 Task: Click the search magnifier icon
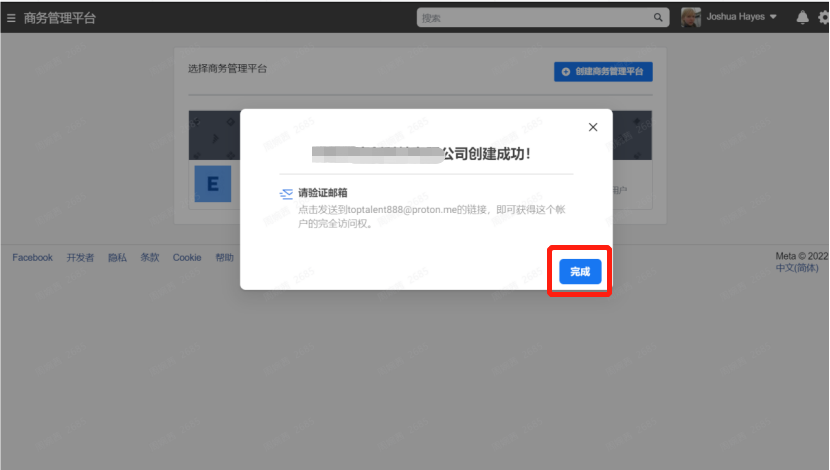coord(658,17)
